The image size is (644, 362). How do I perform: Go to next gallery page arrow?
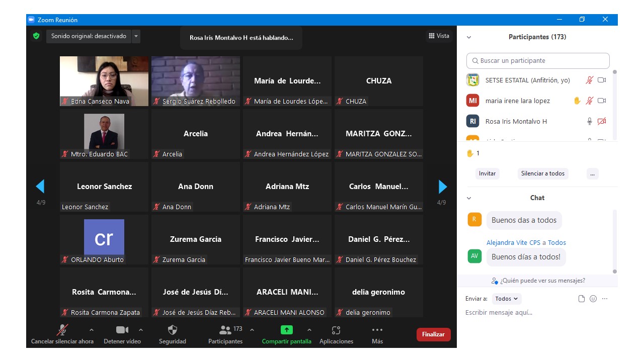(443, 187)
